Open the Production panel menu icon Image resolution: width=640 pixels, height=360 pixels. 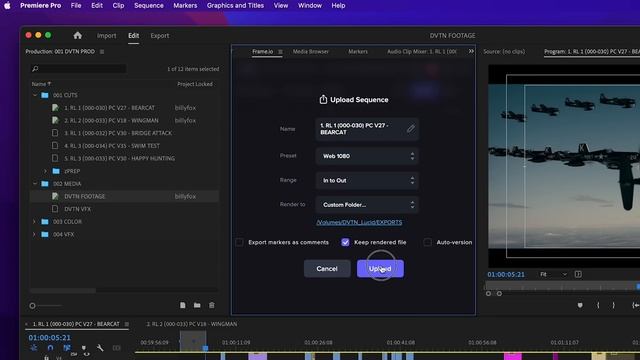tap(102, 52)
